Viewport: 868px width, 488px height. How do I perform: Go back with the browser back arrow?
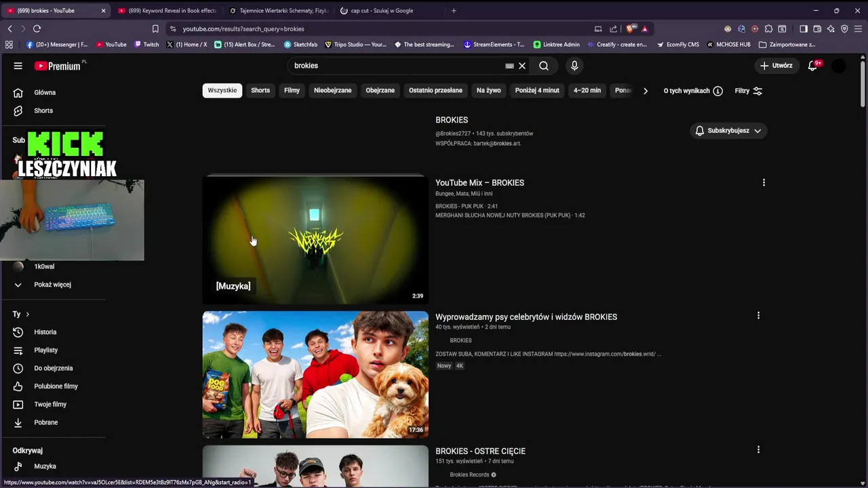point(9,29)
